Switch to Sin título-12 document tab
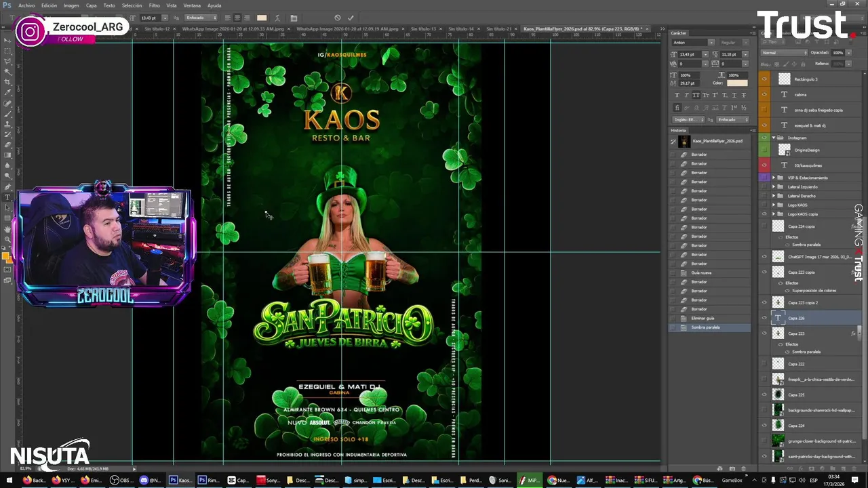Viewport: 868px width, 488px height. [156, 29]
